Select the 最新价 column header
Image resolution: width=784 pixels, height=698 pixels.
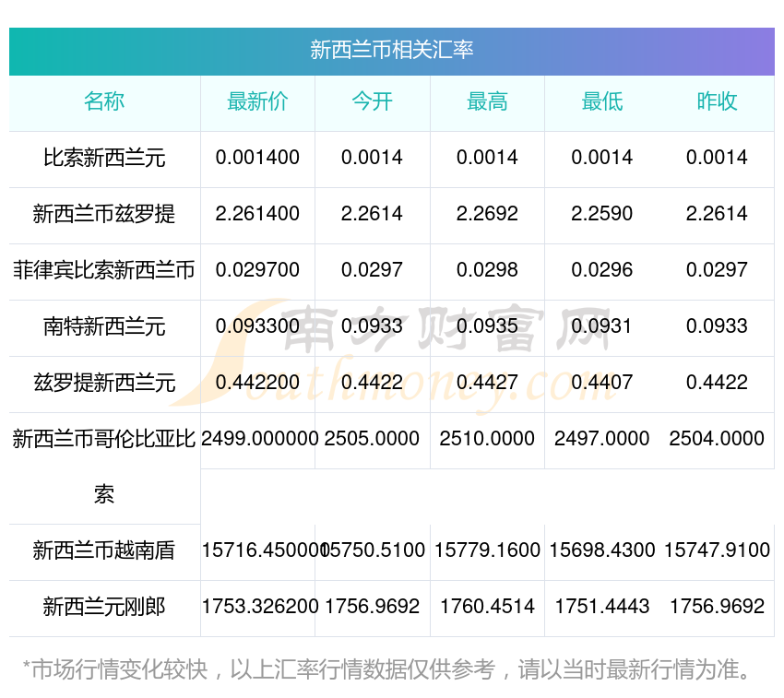(x=257, y=101)
